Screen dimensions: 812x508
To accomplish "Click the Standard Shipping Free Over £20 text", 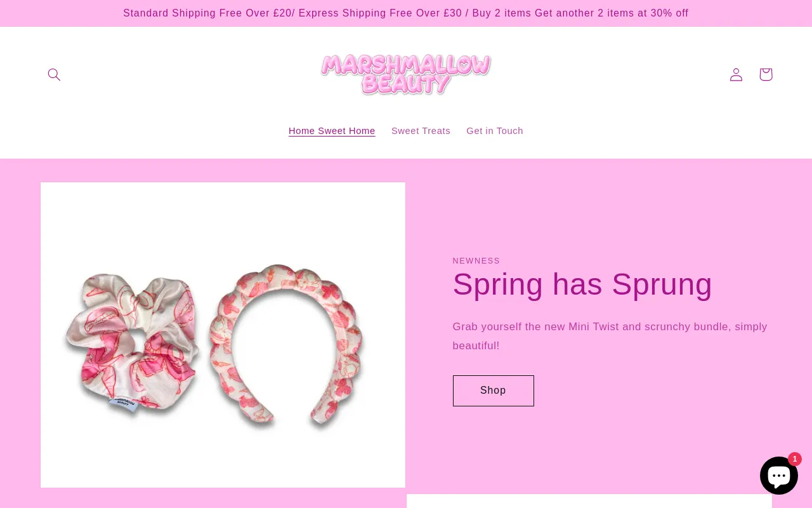I will 207,13.
